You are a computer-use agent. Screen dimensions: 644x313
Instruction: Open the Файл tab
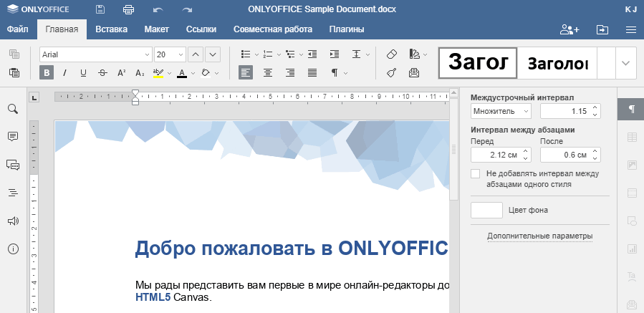pos(18,29)
